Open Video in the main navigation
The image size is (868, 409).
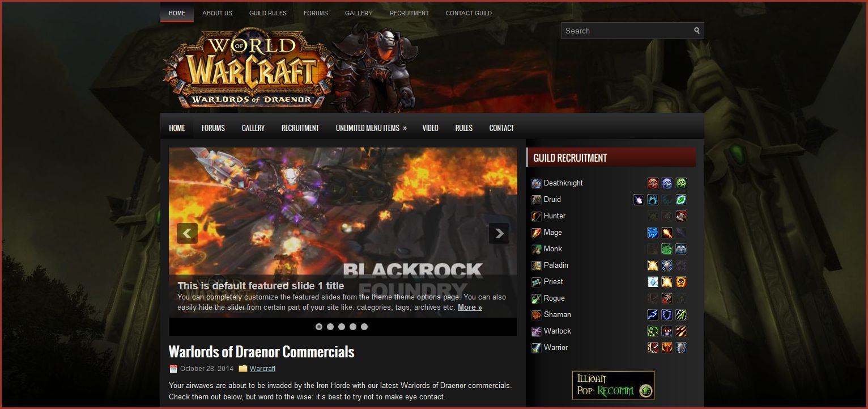430,128
